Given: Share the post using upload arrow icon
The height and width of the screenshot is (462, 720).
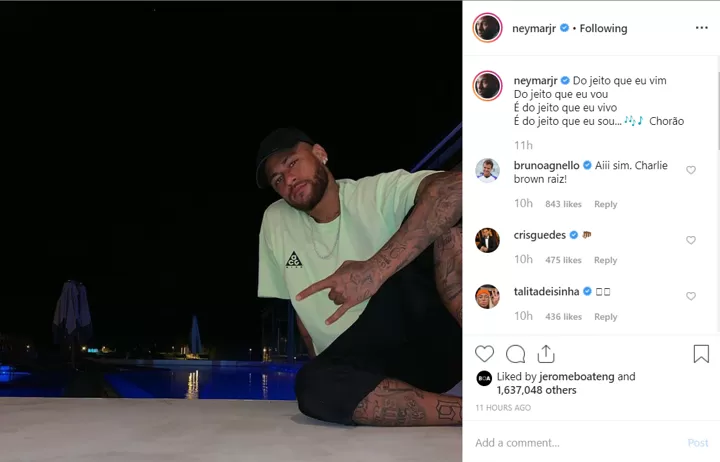Looking at the screenshot, I should tap(546, 354).
